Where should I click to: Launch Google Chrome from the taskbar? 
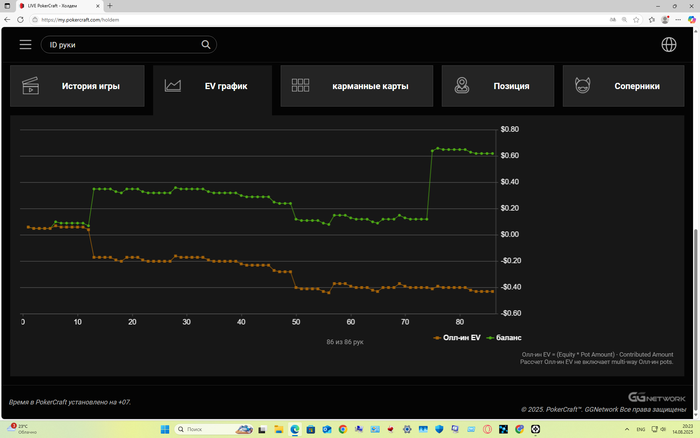343,429
